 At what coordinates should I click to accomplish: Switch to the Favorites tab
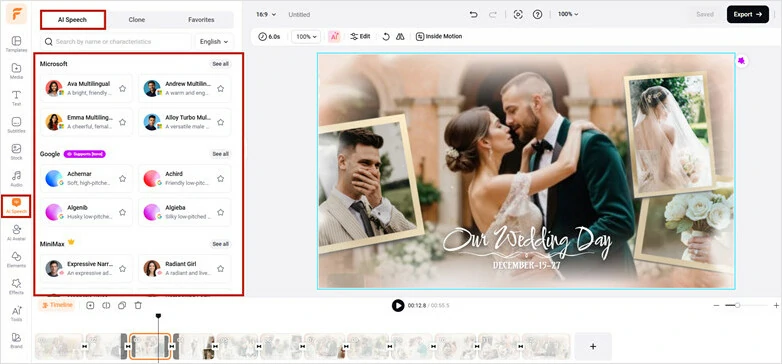pyautogui.click(x=201, y=20)
